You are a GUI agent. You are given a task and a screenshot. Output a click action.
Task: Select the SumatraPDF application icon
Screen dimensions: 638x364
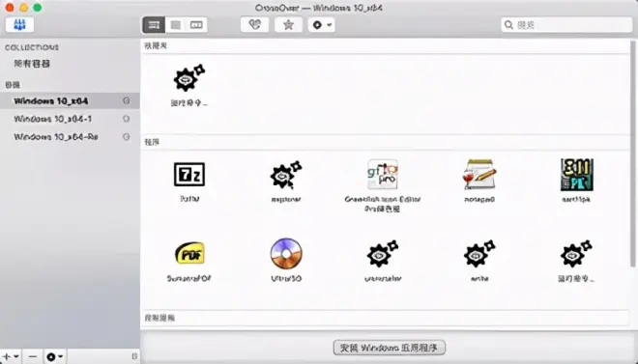tap(189, 253)
